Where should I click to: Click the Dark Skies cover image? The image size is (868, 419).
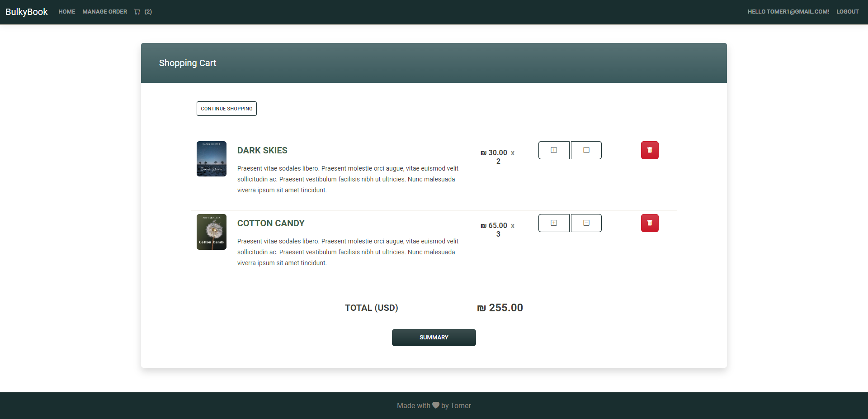coord(211,159)
